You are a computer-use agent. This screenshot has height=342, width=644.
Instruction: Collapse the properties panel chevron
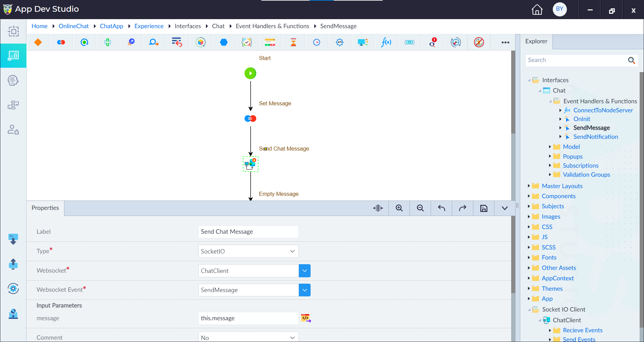pyautogui.click(x=505, y=208)
